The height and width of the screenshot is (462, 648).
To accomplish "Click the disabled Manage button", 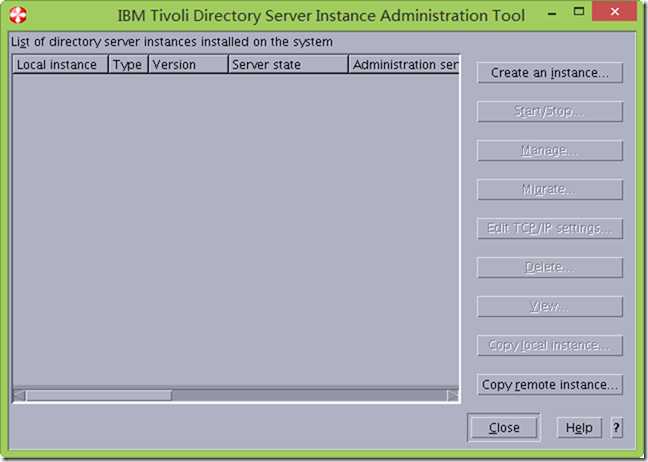I will point(550,150).
